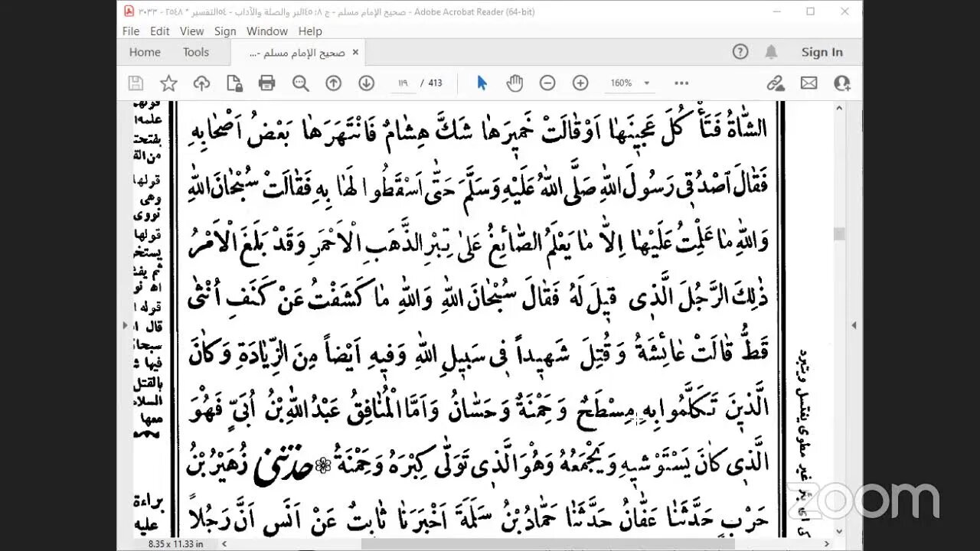Send file by email envelope icon
Viewport: 980px width, 551px height.
(x=808, y=83)
